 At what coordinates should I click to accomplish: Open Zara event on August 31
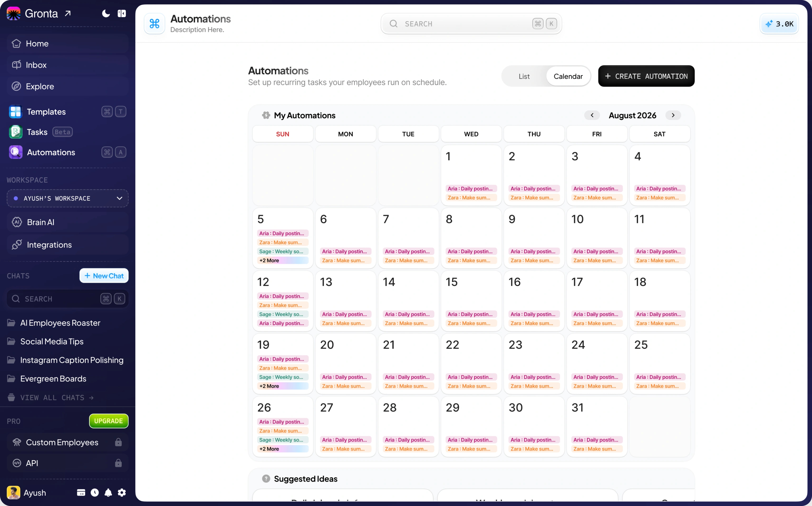pos(597,449)
